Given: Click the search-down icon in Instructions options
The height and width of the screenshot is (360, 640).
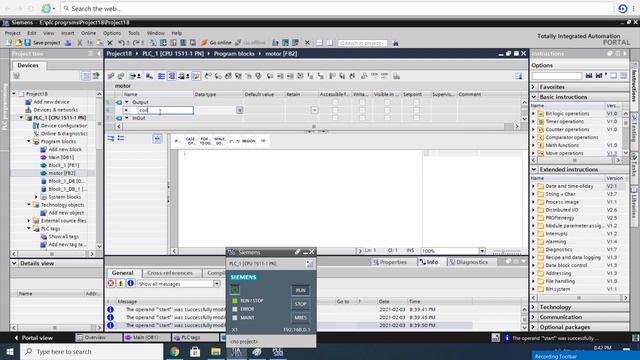Looking at the screenshot, I should (589, 76).
